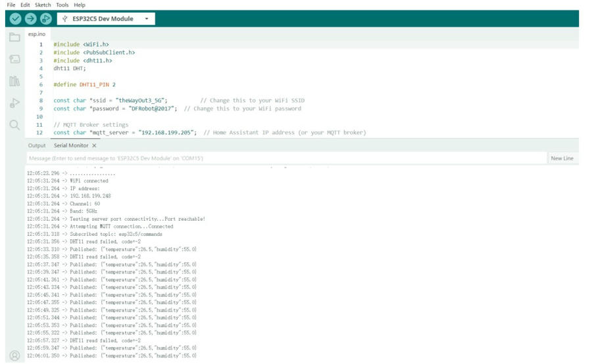Viewport: 592px width, 364px height.
Task: Click the #define DHT11_PIN 2 line
Action: click(84, 85)
